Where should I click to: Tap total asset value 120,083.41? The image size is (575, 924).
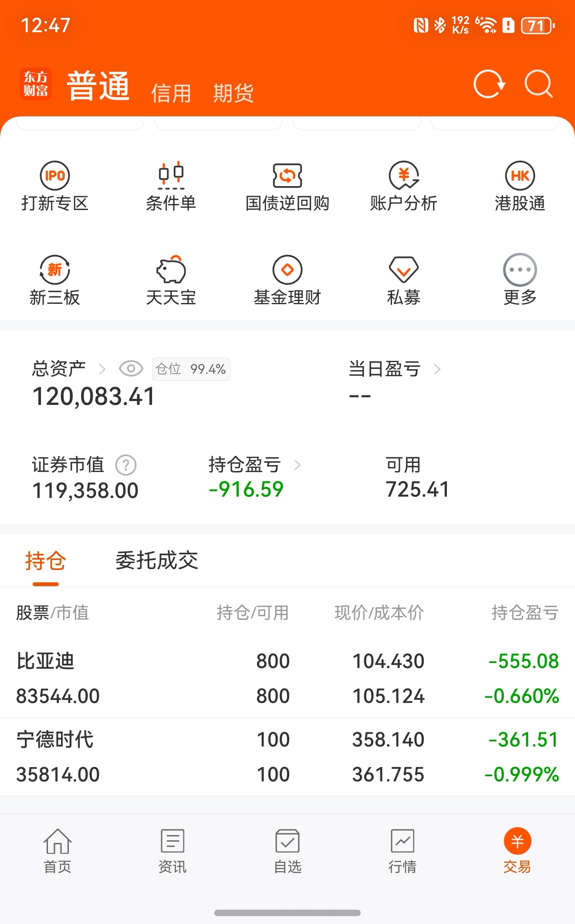[x=94, y=397]
